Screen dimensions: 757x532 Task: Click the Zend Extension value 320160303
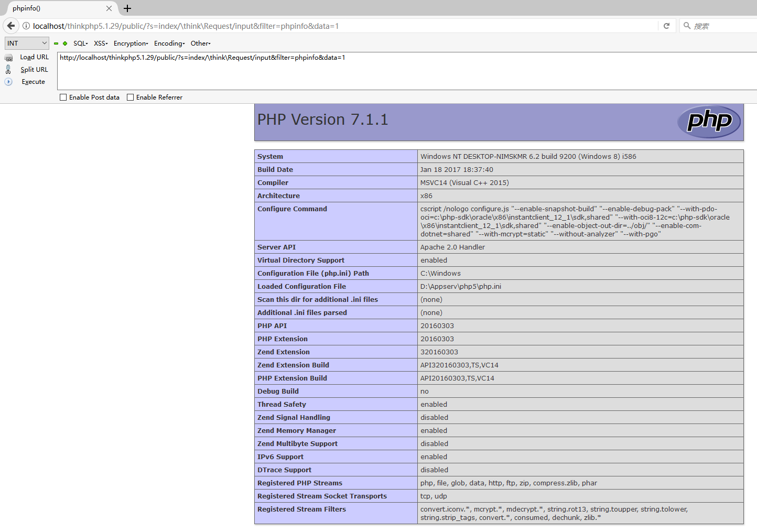(439, 352)
